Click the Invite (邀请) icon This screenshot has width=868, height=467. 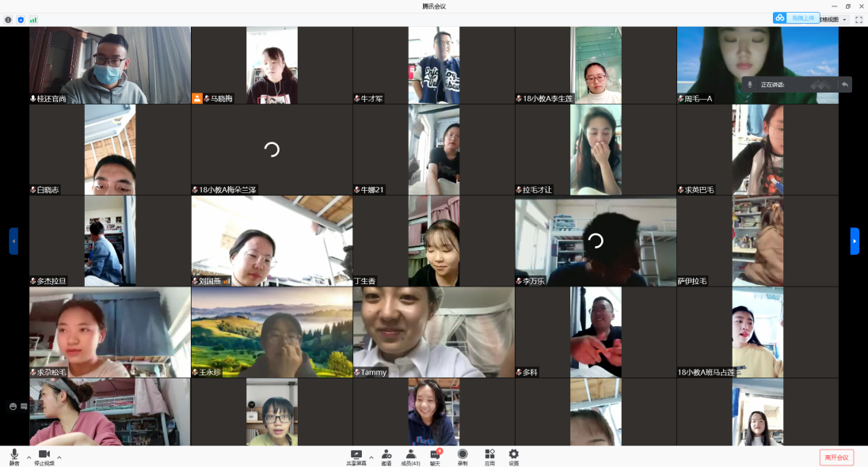click(x=386, y=456)
